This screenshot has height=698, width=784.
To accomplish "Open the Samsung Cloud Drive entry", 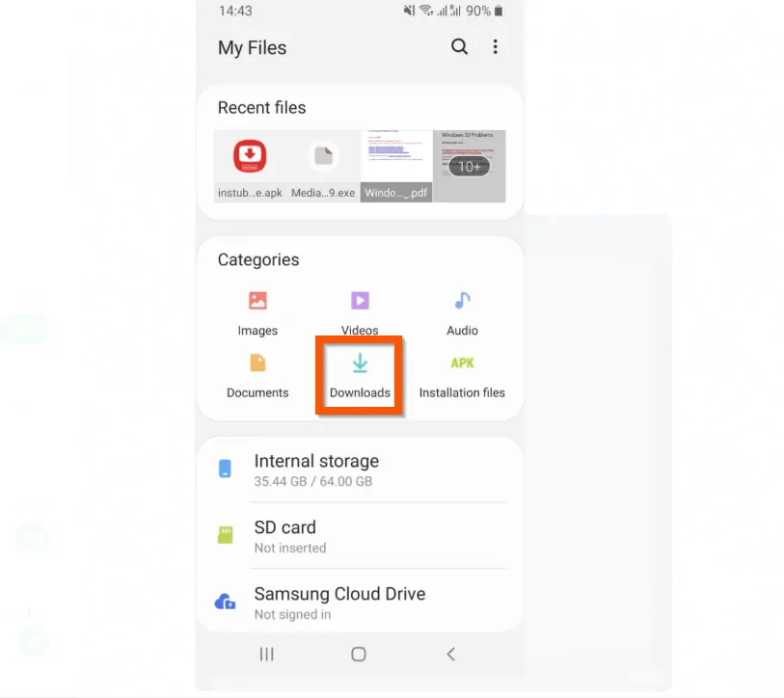I will (x=339, y=601).
